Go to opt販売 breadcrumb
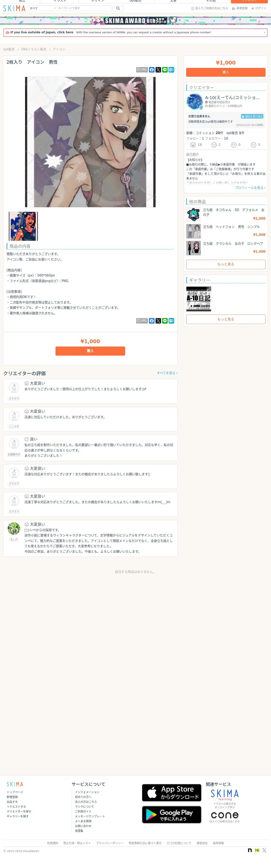 9,49
